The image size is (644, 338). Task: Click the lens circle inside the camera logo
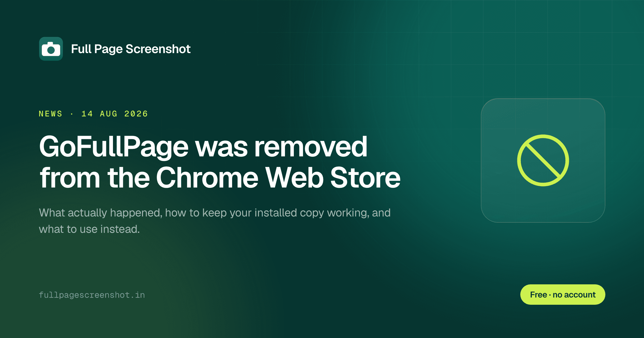point(51,50)
